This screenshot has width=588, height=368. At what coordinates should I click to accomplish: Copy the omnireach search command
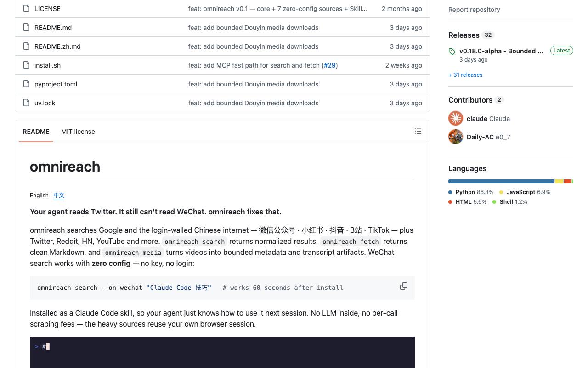404,286
